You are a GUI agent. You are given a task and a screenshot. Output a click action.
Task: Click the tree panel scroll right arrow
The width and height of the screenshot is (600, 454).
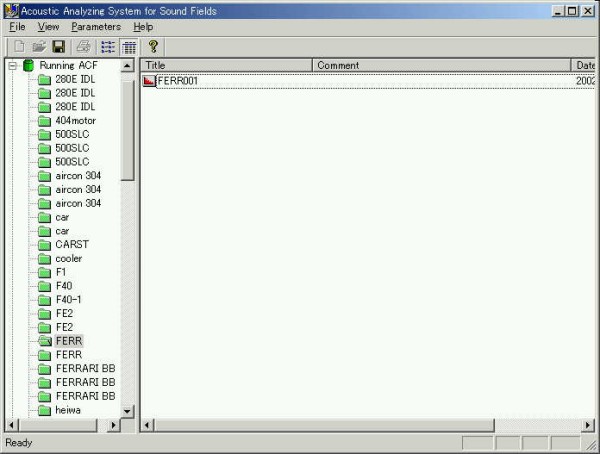pyautogui.click(x=113, y=425)
